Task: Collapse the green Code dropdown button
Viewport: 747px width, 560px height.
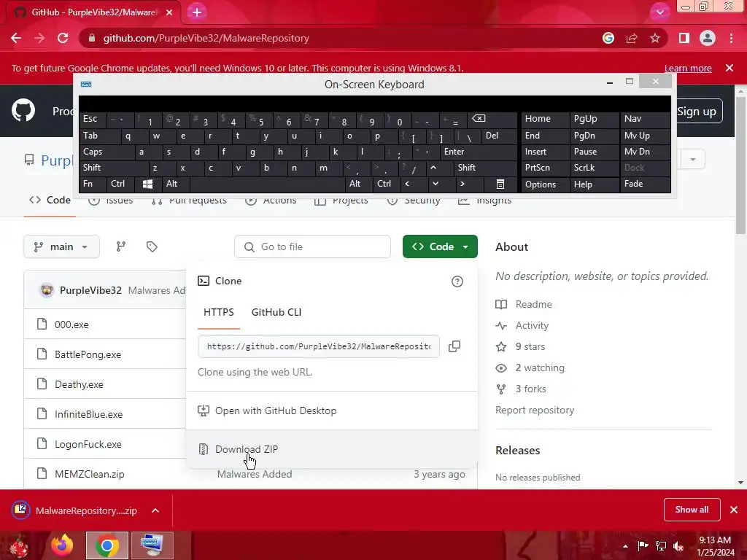Action: coord(440,246)
